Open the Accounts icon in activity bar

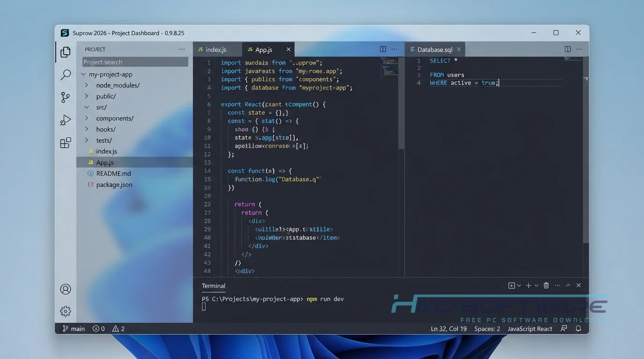pos(66,289)
